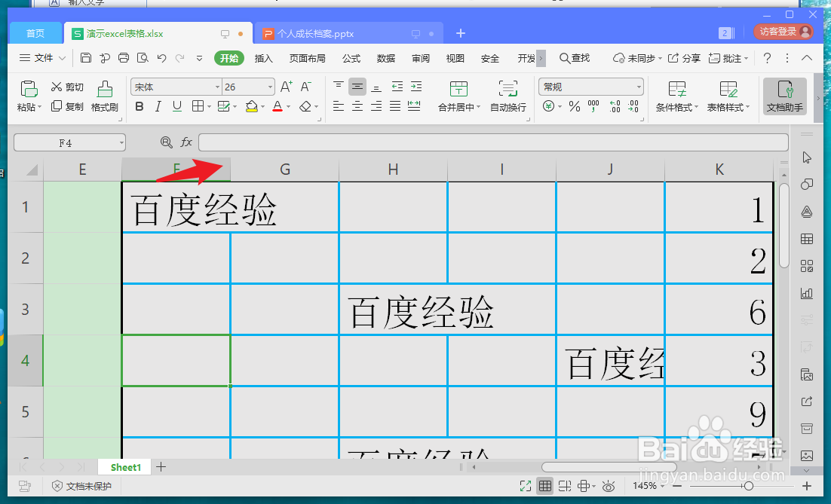831x504 pixels.
Task: Click the Fill Color bucket icon
Action: 251,106
